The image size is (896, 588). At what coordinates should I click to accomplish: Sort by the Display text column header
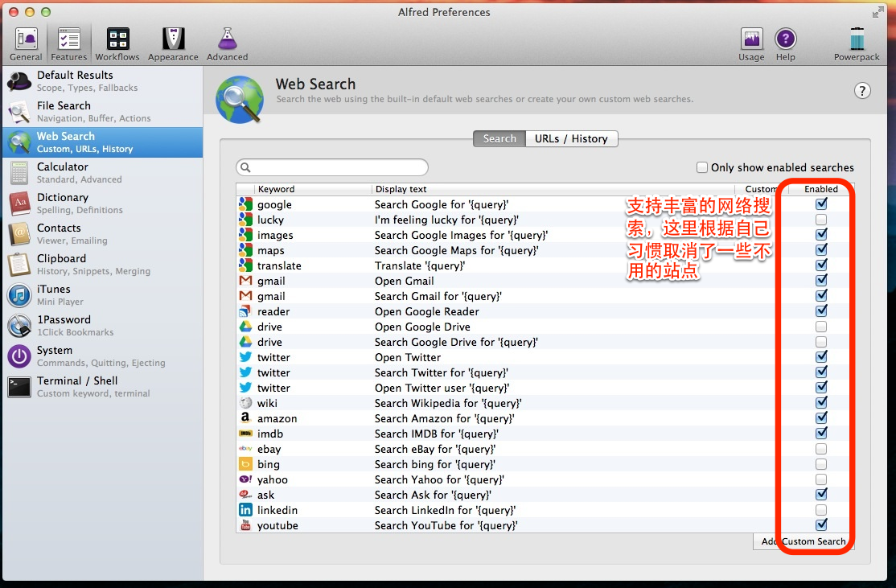[x=553, y=189]
